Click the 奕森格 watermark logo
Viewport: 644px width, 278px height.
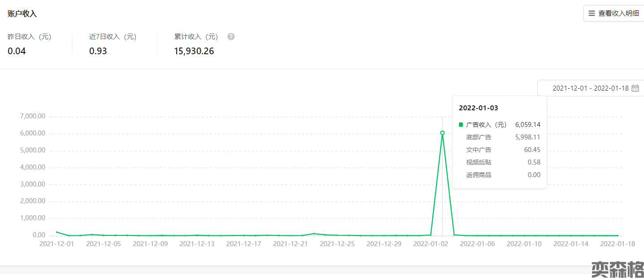point(617,268)
